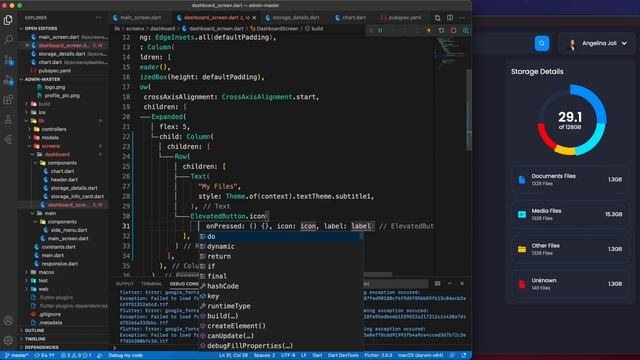
Task: Open more editor actions ellipsis
Action: 462,18
